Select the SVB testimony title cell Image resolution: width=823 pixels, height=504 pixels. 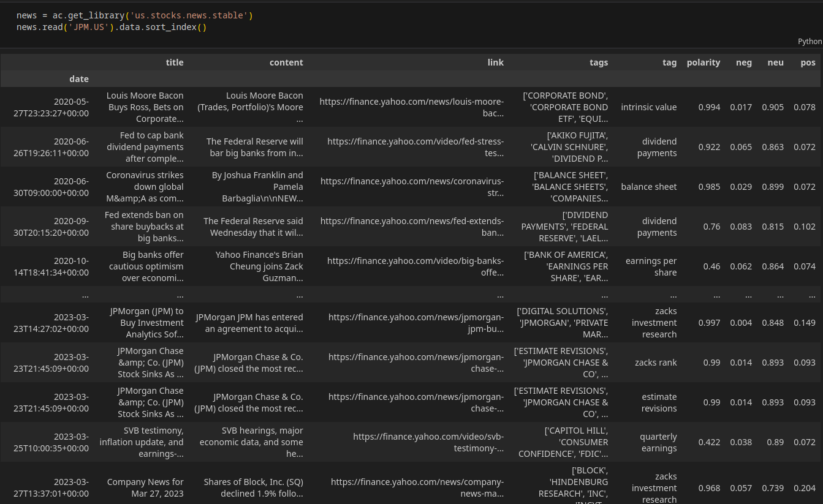pos(142,442)
